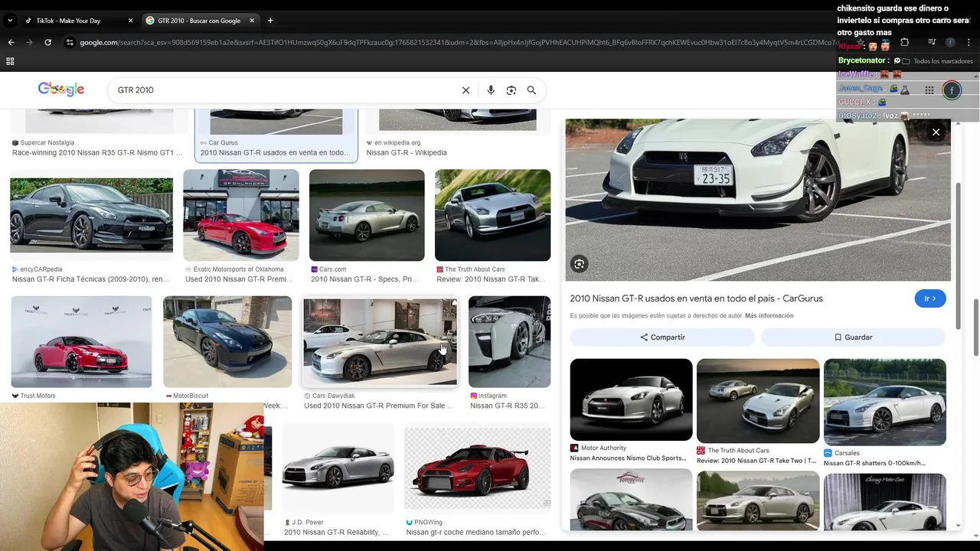Open the large white GT-R preview image
Screen dimensions: 980x551
coord(758,200)
